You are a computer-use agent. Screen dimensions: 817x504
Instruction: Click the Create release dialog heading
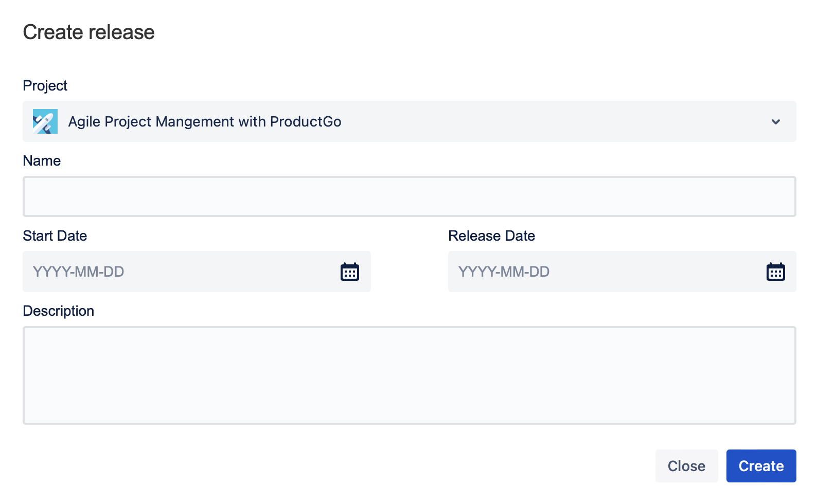tap(88, 32)
